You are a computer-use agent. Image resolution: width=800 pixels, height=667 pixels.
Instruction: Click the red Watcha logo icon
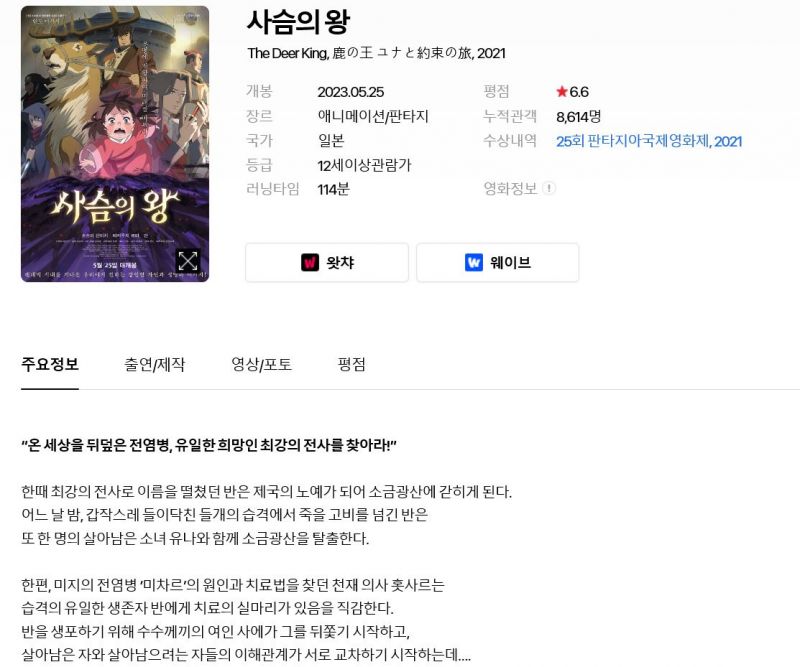(310, 262)
